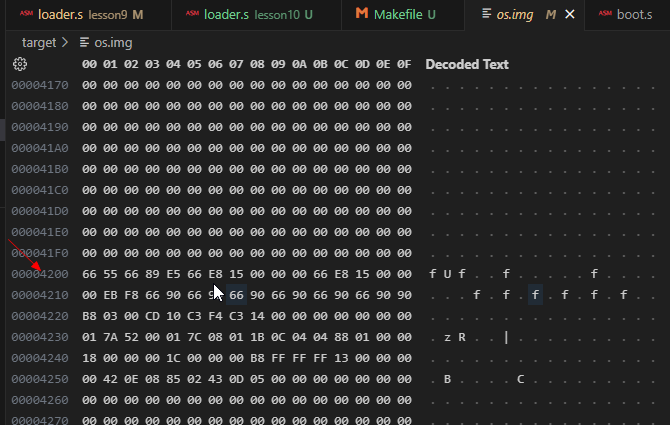The width and height of the screenshot is (670, 425).
Task: Click os.img tab file icon
Action: coord(486,14)
